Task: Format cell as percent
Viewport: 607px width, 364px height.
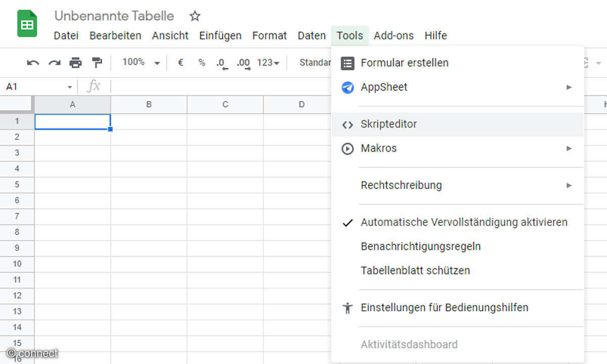Action: point(202,63)
